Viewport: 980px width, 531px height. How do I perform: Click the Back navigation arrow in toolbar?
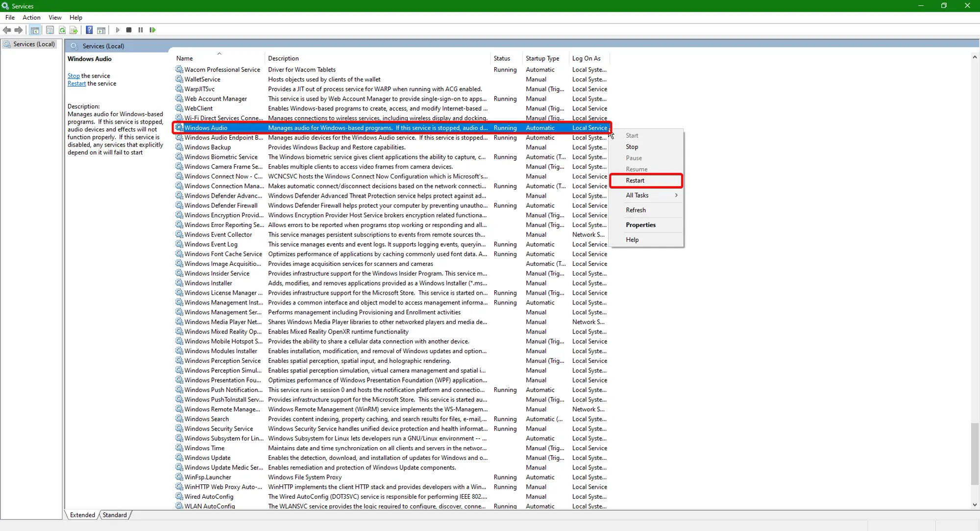point(7,30)
